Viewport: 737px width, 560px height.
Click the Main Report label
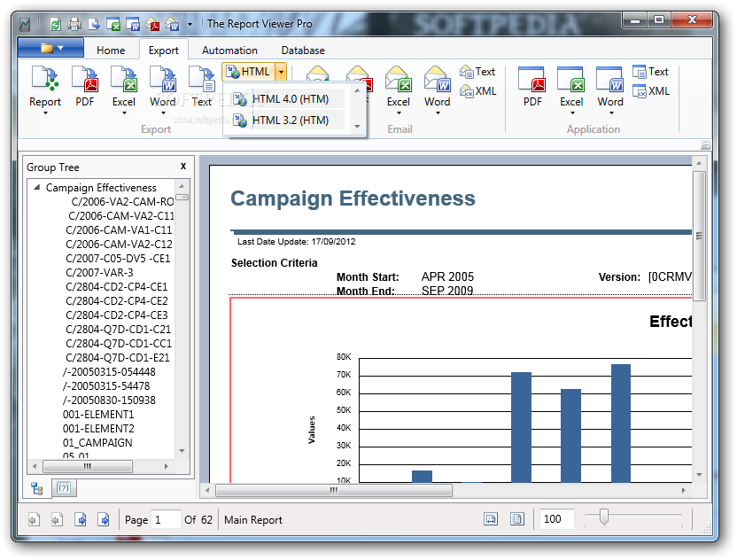pos(252,519)
